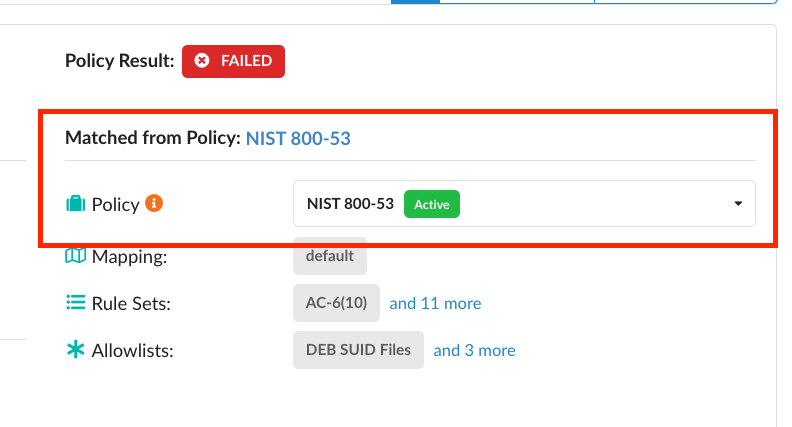Click the Rule Sets list icon
Screen dimensions: 792x427
[x=75, y=303]
